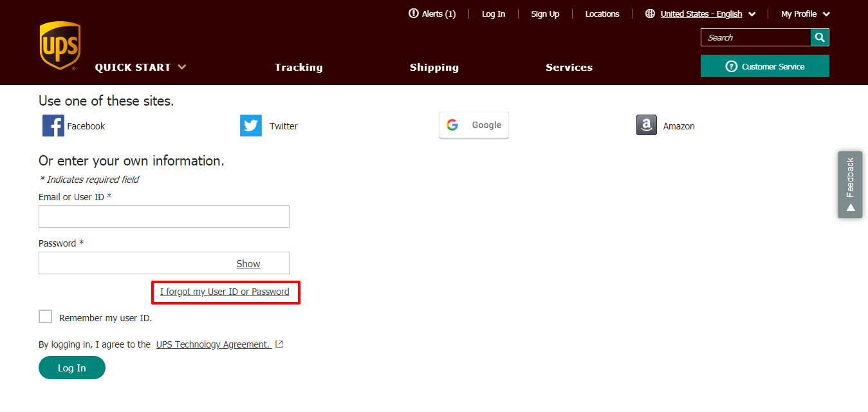Click I forgot my User ID or Password
Screen dimensions: 868x412
click(225, 292)
